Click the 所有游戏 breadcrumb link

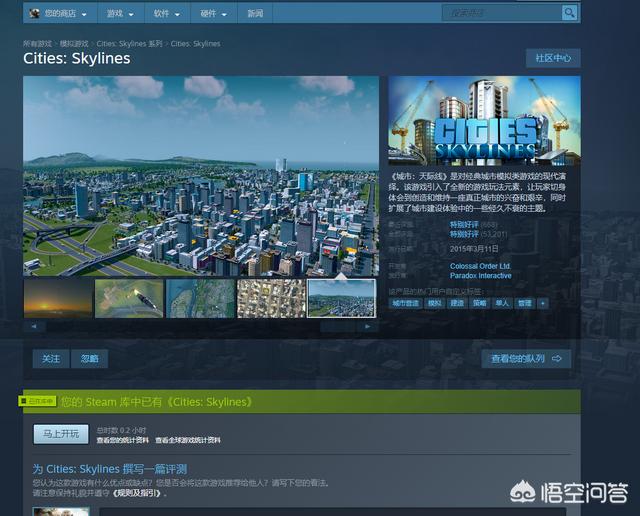tap(37, 44)
